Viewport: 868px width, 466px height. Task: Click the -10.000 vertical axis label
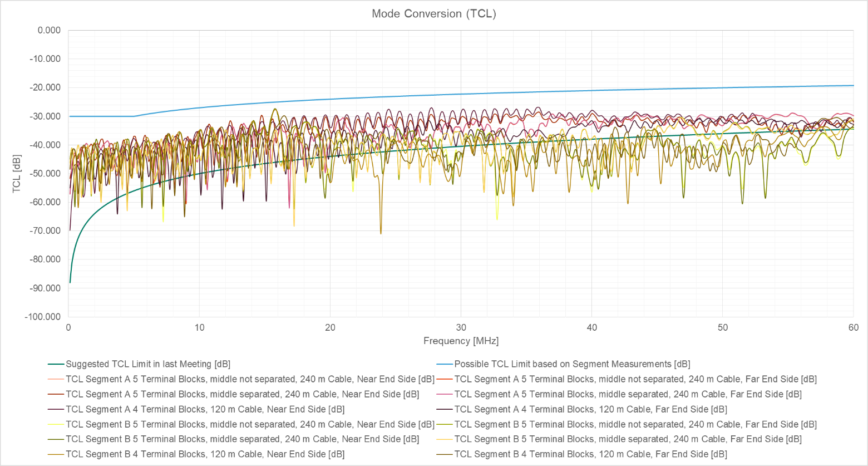tap(46, 59)
